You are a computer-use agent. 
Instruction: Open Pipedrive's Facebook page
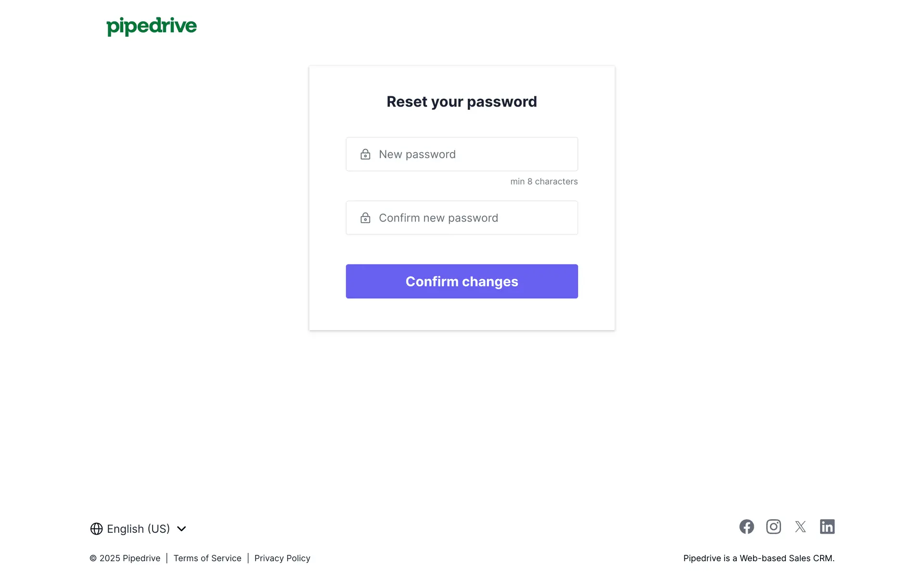[x=746, y=526]
